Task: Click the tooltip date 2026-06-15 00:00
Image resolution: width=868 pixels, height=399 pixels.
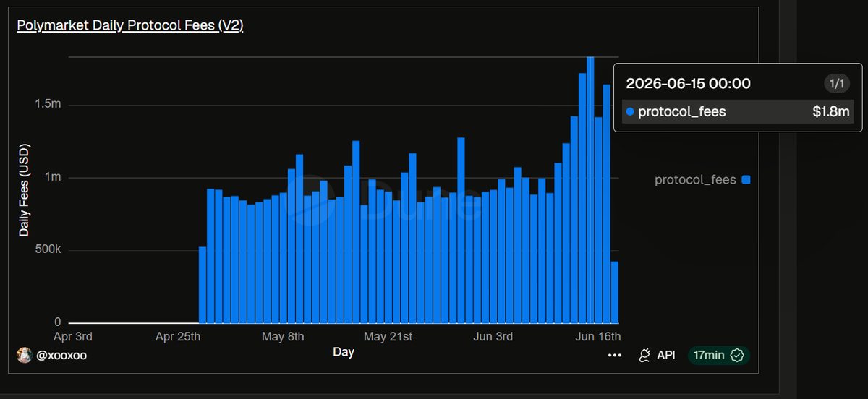Action: [688, 83]
